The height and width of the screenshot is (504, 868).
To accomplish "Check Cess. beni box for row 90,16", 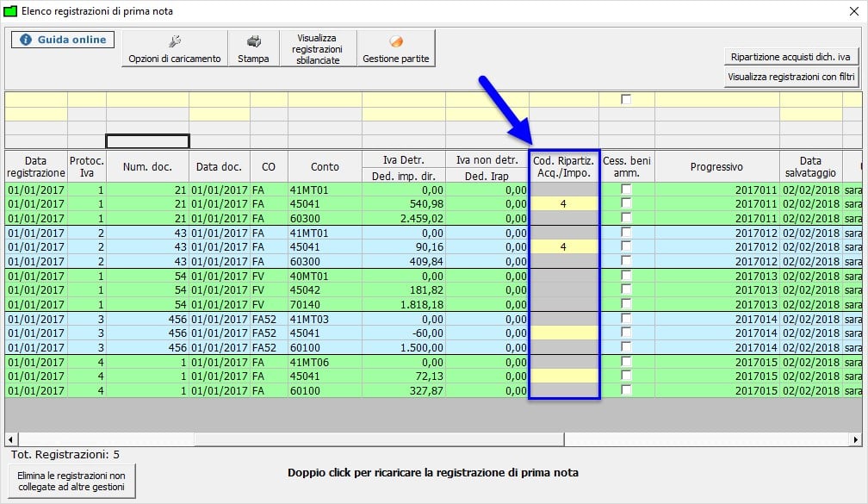I will coord(626,246).
